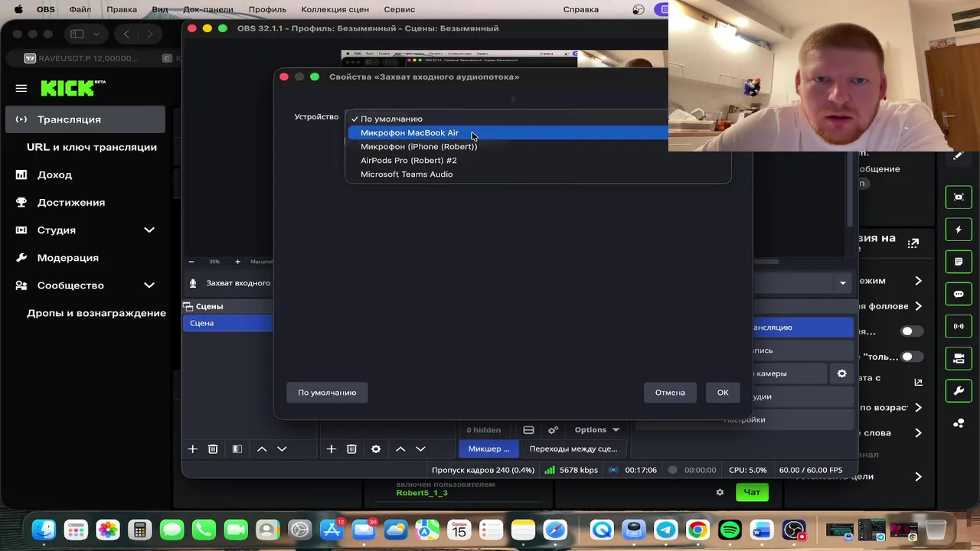Open camera settings gear in OBS controls
This screenshot has height=551, width=980.
[841, 373]
